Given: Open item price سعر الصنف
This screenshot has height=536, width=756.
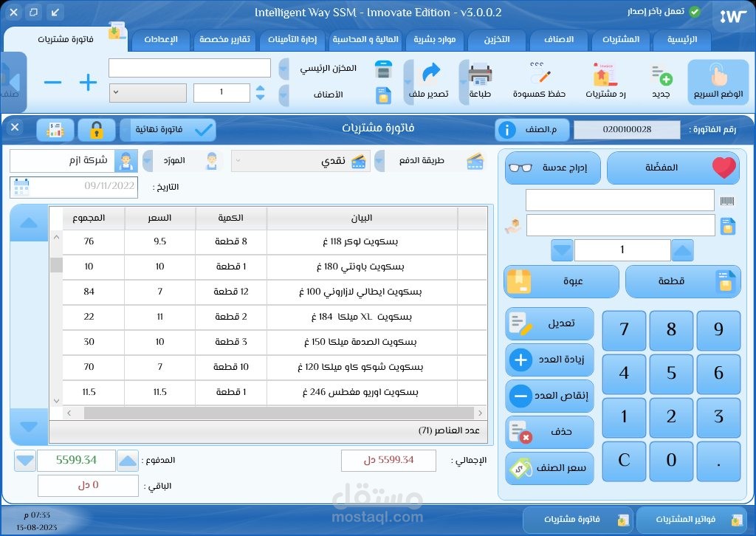Looking at the screenshot, I should (x=549, y=468).
